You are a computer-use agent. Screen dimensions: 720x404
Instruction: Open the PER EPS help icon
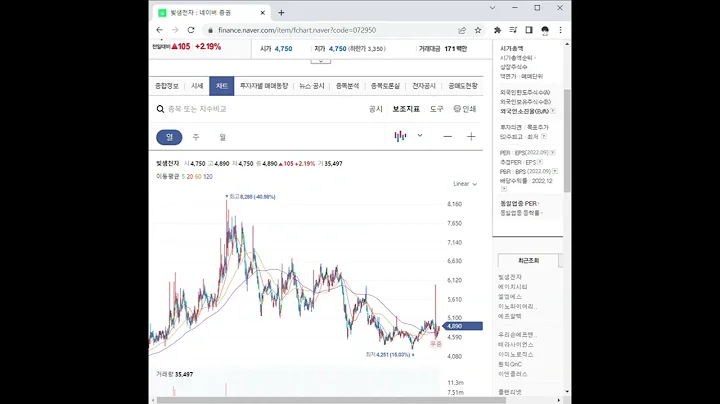tap(552, 152)
